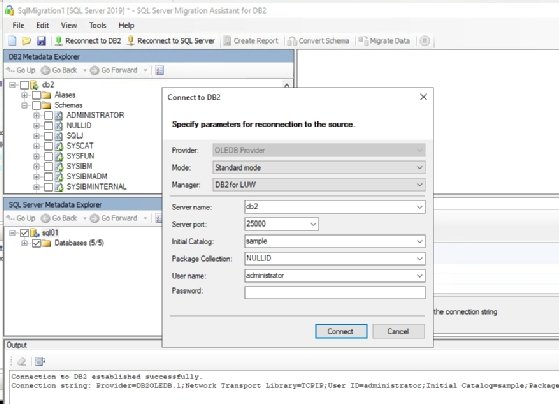Check the db2 root checkbox
The width and height of the screenshot is (559, 404).
point(24,85)
